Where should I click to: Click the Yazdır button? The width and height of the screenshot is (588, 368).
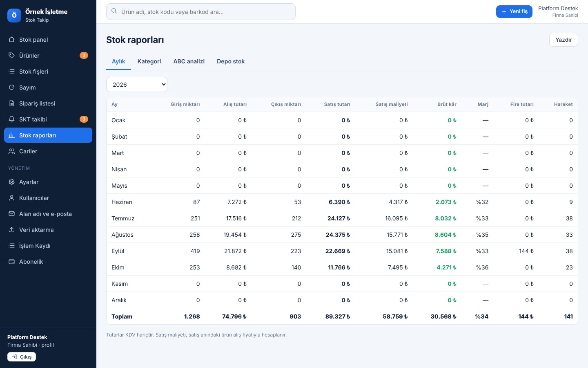[x=563, y=40]
